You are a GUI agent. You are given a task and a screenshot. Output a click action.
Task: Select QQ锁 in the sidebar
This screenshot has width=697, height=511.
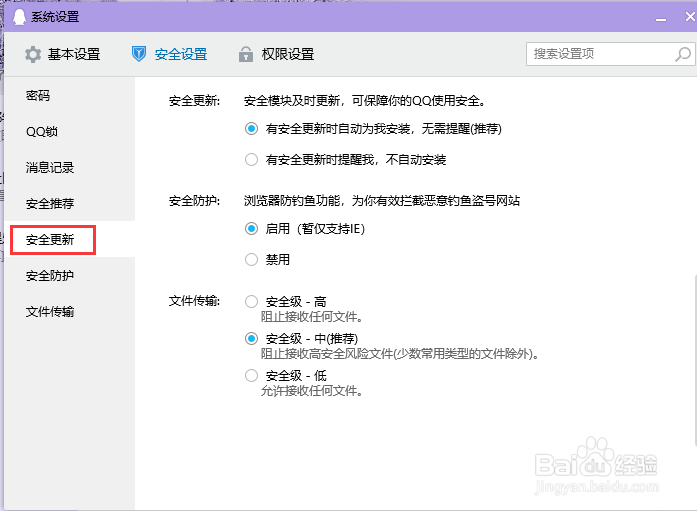tap(42, 132)
